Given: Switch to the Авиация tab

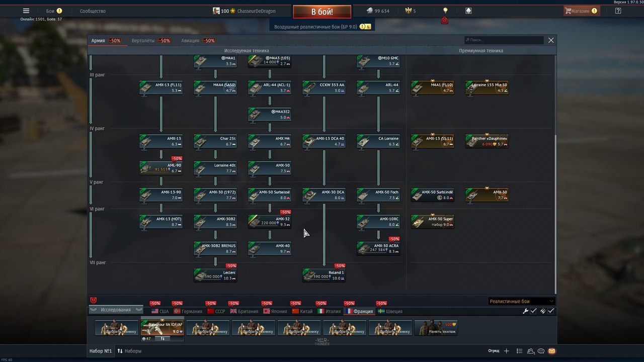Looking at the screenshot, I should [x=198, y=40].
